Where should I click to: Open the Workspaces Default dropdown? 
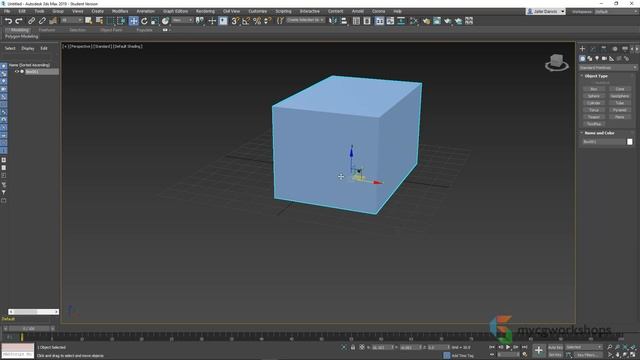pyautogui.click(x=616, y=11)
